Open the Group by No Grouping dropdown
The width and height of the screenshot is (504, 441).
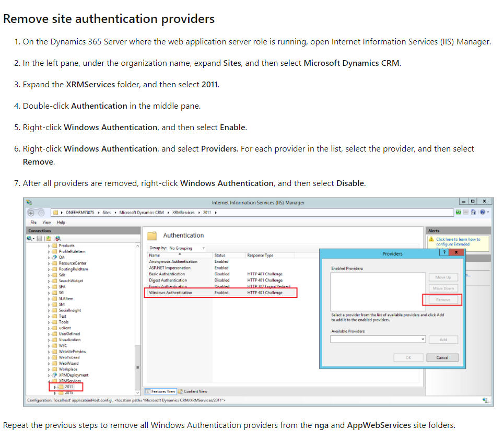pos(187,248)
